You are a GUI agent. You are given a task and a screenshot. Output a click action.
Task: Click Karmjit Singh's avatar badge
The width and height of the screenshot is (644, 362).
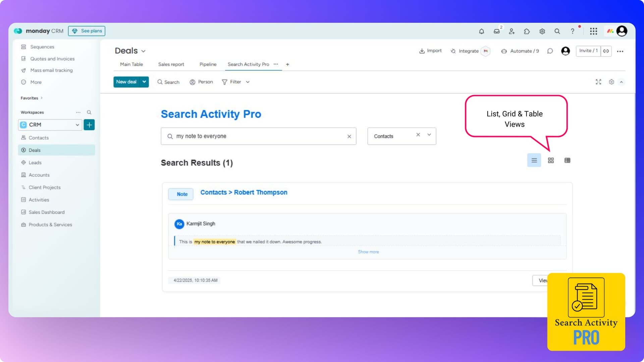179,224
